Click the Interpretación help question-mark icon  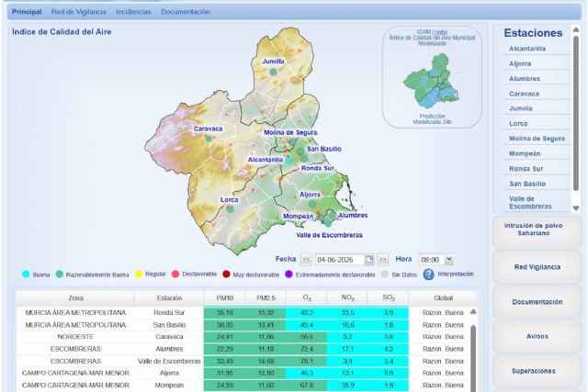click(429, 274)
